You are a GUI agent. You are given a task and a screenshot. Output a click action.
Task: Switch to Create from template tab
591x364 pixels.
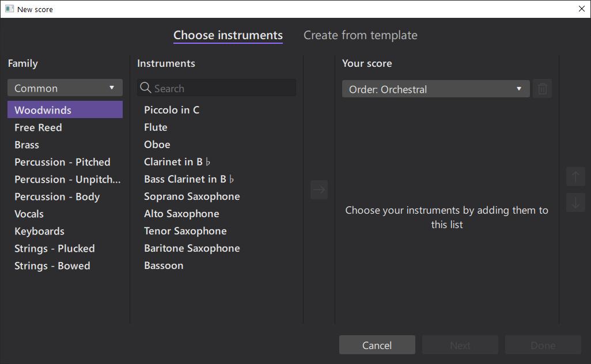(360, 35)
